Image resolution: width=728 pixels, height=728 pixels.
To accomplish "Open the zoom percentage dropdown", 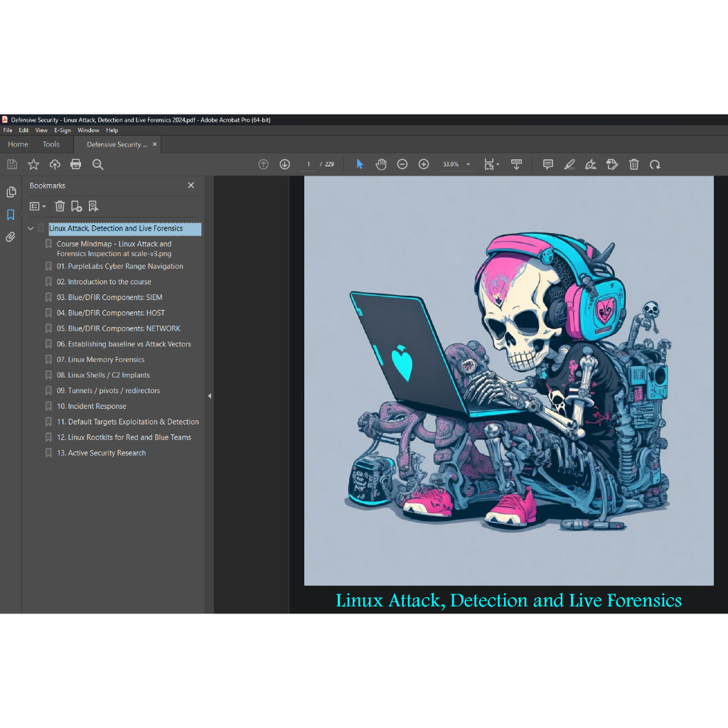I will point(468,164).
